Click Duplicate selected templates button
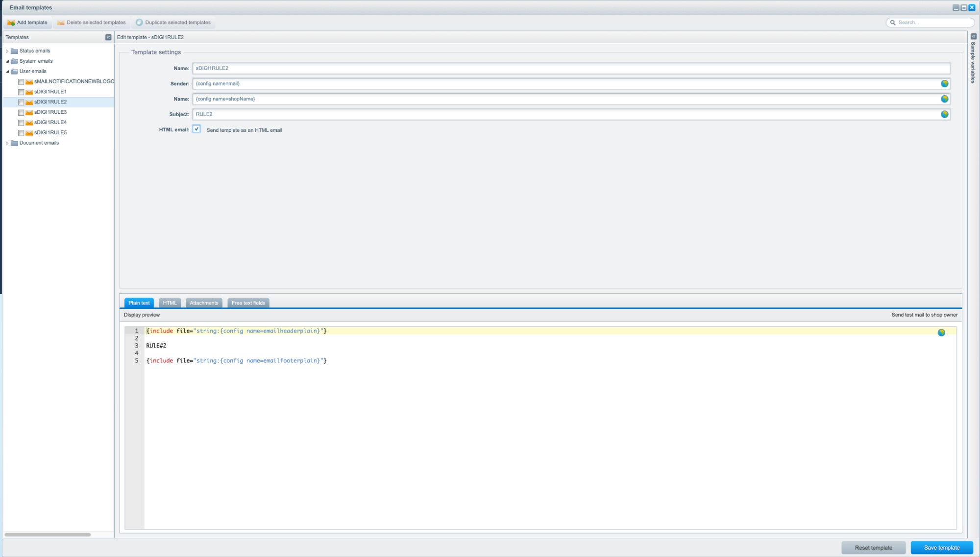Screen dimensions: 980x557 click(173, 23)
